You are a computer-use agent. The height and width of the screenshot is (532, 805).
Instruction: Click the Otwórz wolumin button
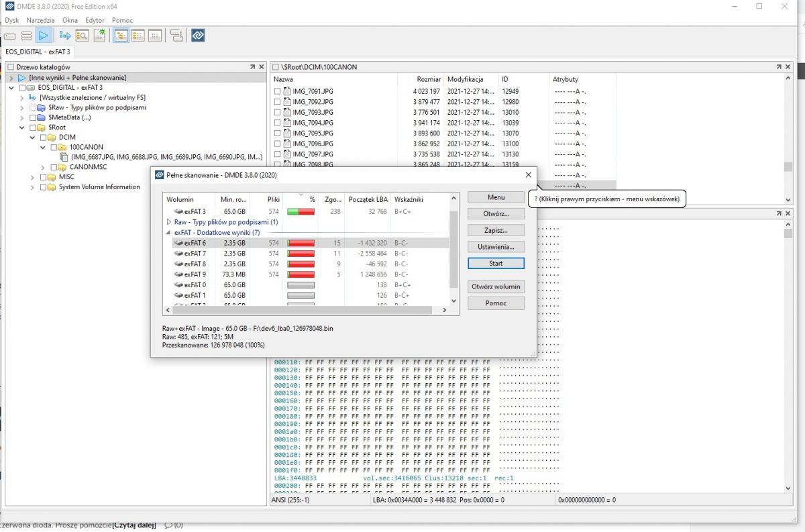pos(496,286)
